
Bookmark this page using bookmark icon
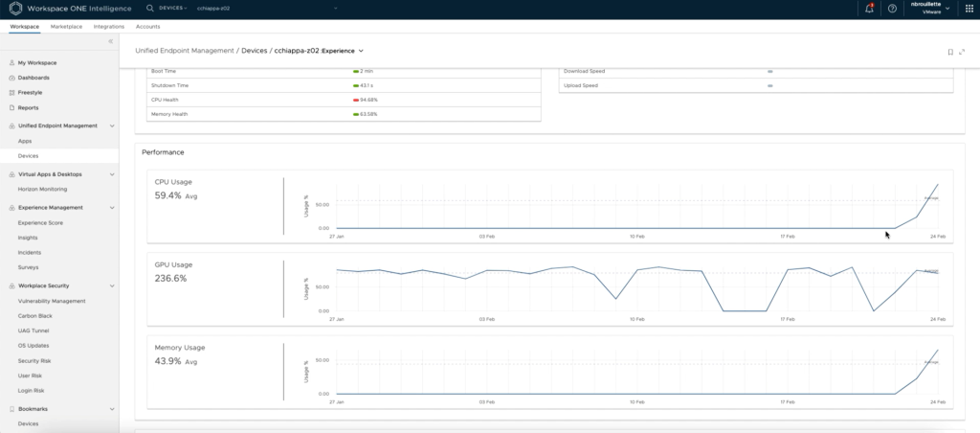(x=949, y=52)
